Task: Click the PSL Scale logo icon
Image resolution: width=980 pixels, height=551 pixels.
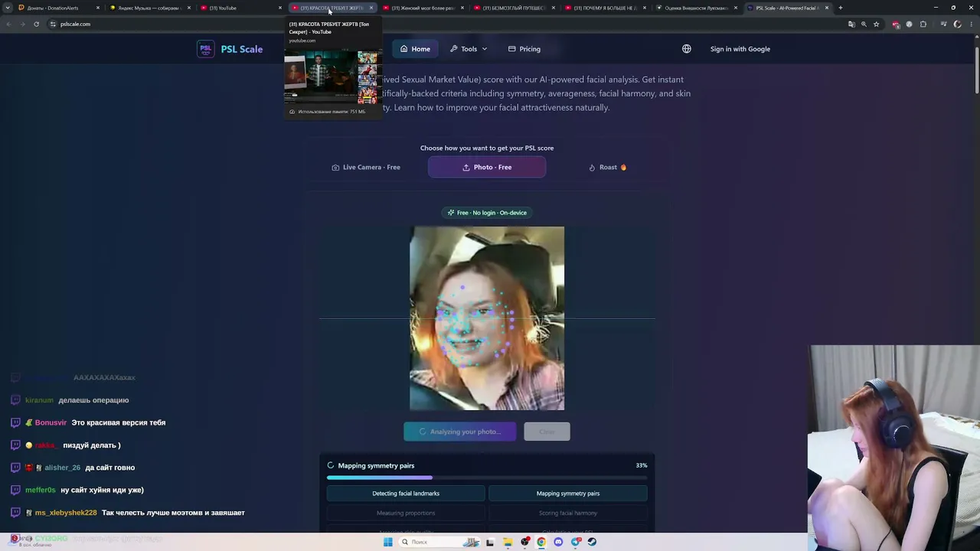Action: [x=205, y=49]
